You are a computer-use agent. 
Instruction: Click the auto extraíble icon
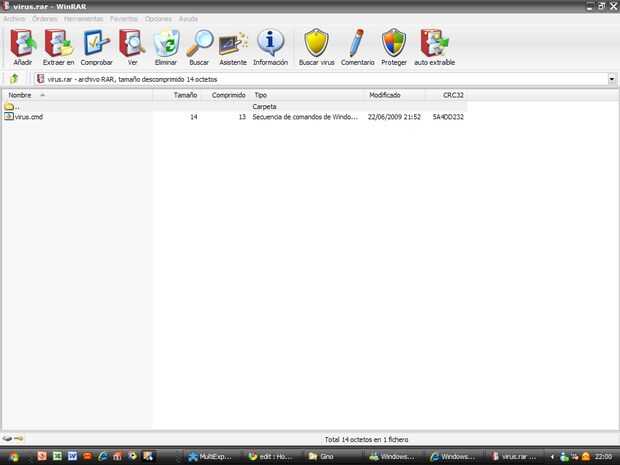434,43
